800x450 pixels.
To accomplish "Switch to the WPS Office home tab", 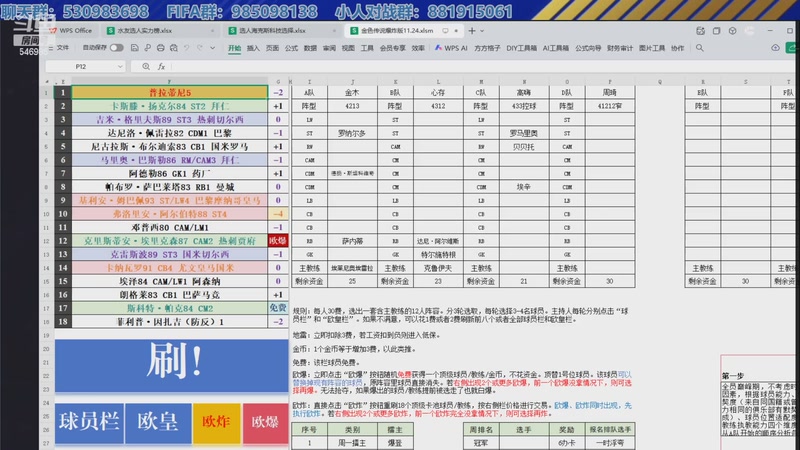I will click(71, 31).
